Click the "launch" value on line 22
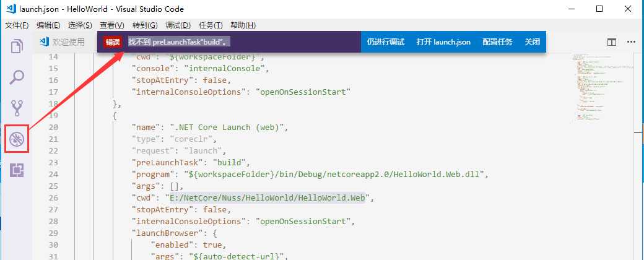 pos(203,151)
